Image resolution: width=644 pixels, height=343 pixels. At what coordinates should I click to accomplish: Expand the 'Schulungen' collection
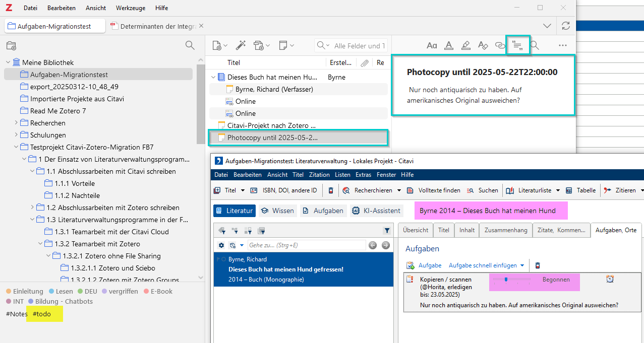pos(16,135)
